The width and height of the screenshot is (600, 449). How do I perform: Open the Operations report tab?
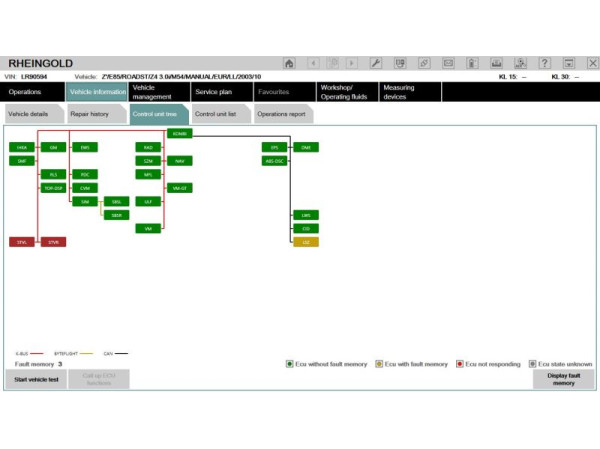(281, 115)
